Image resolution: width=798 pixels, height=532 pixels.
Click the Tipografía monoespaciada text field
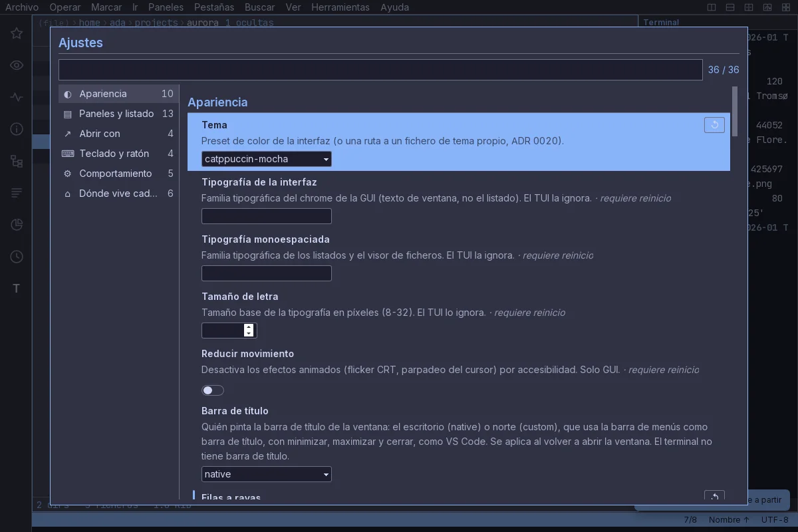[266, 273]
